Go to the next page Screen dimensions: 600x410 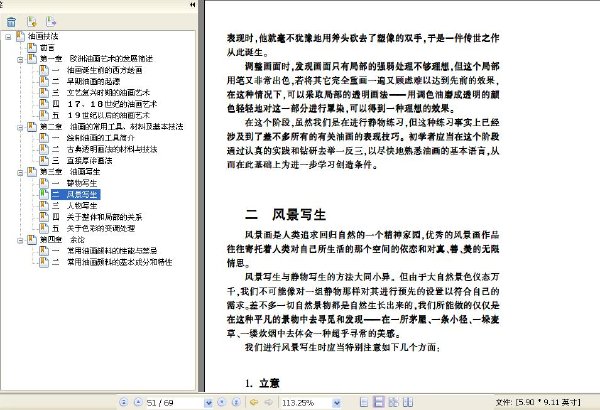coord(222,402)
